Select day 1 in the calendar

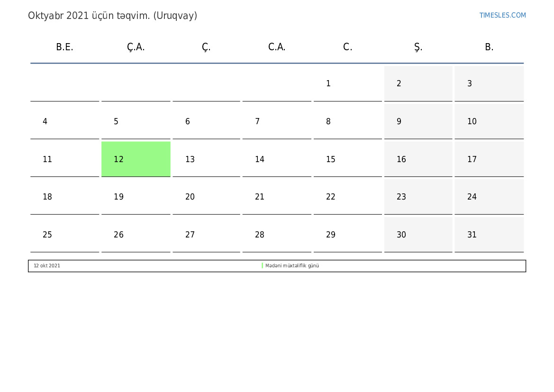348,83
